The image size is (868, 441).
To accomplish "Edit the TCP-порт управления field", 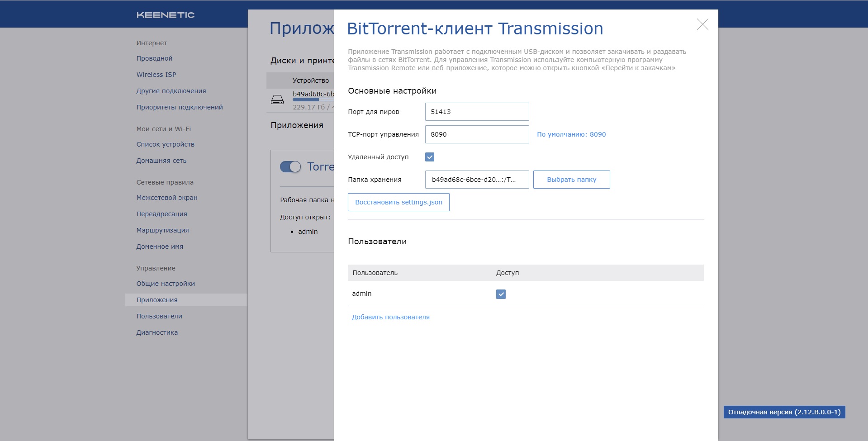I will (x=477, y=134).
